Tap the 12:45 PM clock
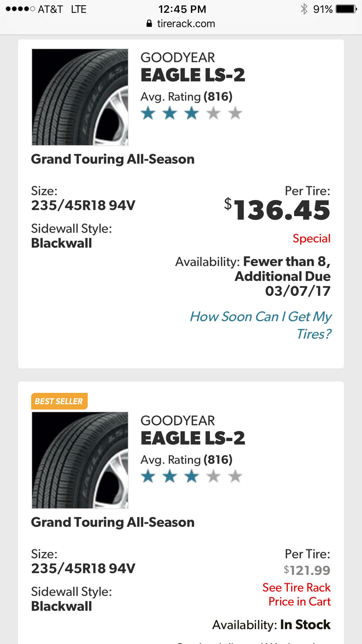The width and height of the screenshot is (362, 644). point(182,9)
